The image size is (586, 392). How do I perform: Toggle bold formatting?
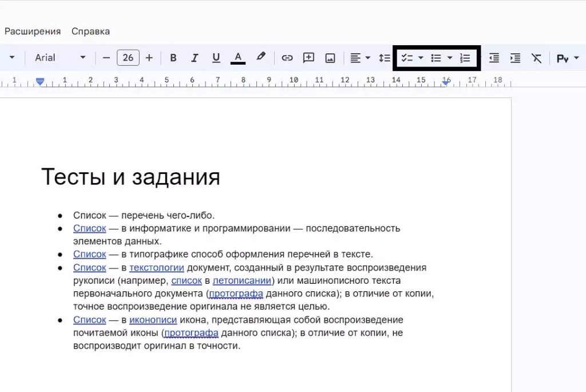point(173,57)
